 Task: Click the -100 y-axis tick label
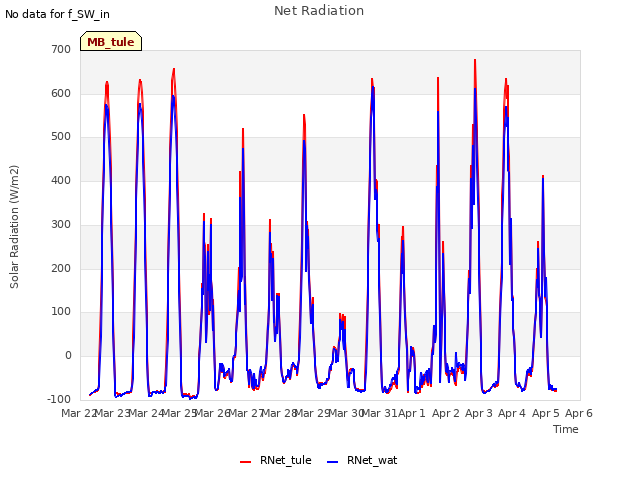coord(59,399)
